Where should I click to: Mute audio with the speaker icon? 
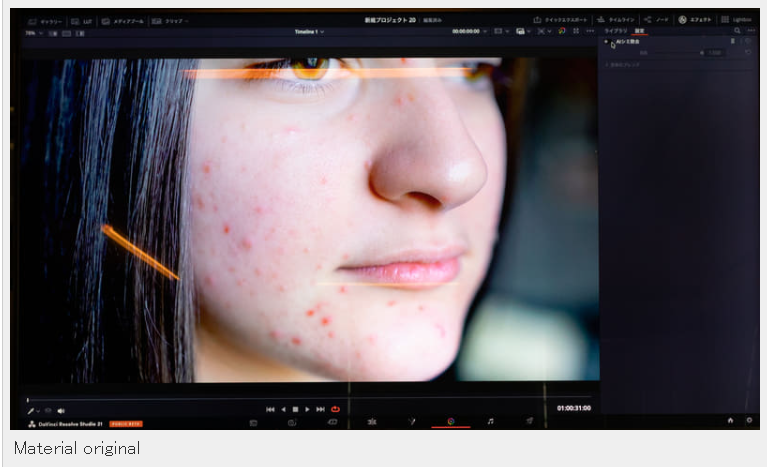click(61, 411)
